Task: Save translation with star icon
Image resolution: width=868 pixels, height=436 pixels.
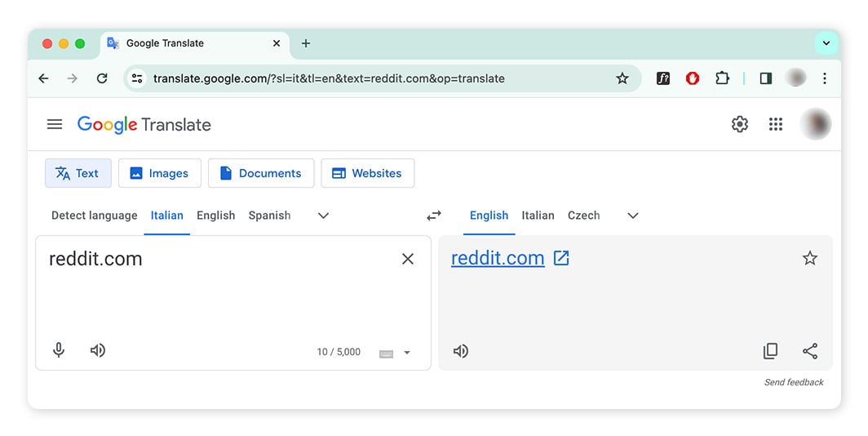Action: [x=810, y=258]
